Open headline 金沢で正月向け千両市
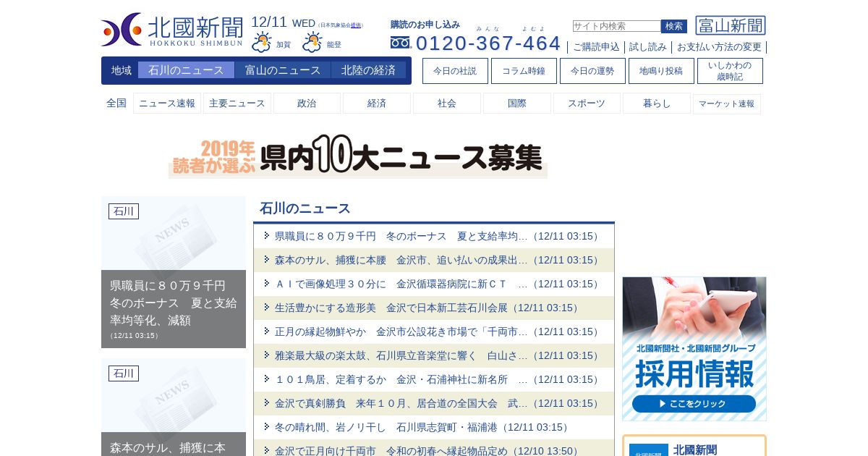This screenshot has height=456, width=868. (427, 451)
